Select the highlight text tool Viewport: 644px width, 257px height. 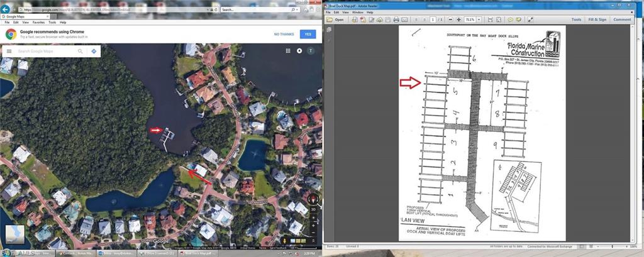pyautogui.click(x=519, y=19)
